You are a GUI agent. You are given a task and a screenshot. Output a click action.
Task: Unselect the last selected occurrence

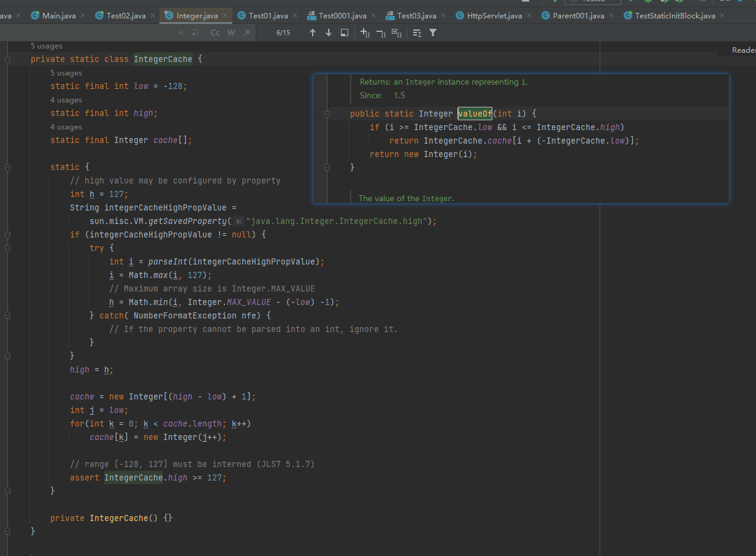click(381, 33)
